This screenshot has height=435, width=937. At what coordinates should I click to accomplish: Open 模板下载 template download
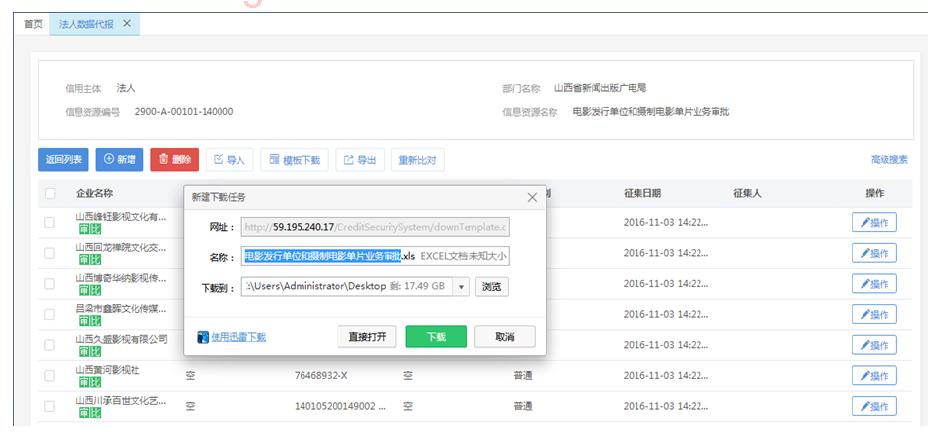[x=294, y=160]
